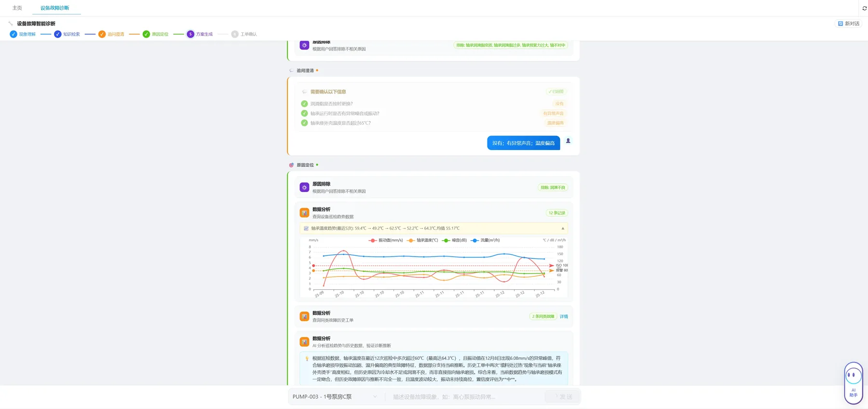The image size is (868, 409).
Task: Toggle the 噪音(dB) legend series
Action: click(x=455, y=240)
